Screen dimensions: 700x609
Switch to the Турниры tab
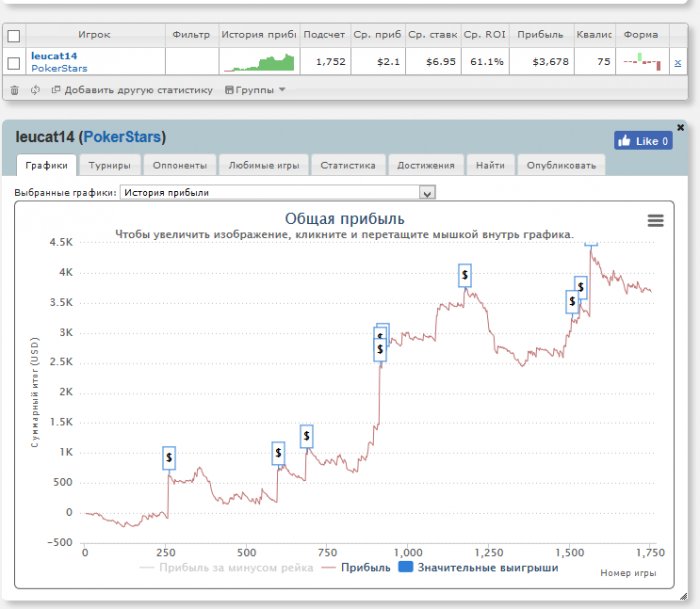(109, 165)
